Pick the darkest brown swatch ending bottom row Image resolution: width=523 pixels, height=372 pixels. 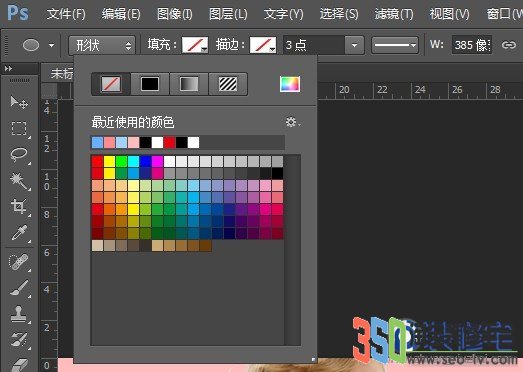205,246
